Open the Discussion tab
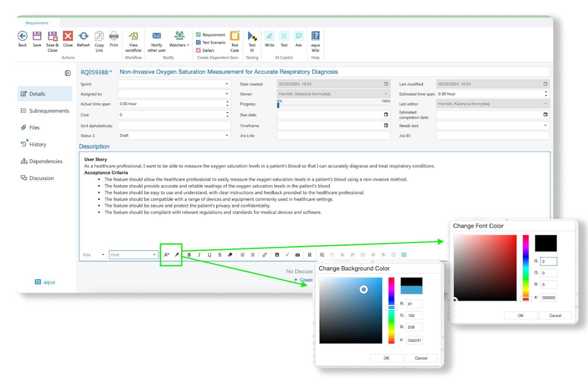The image size is (588, 379). tap(45, 178)
